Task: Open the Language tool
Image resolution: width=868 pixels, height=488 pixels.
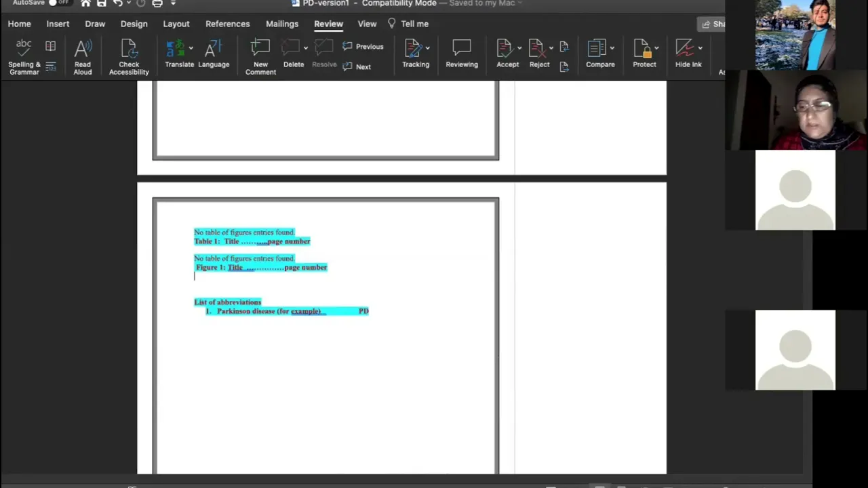Action: coord(214,54)
